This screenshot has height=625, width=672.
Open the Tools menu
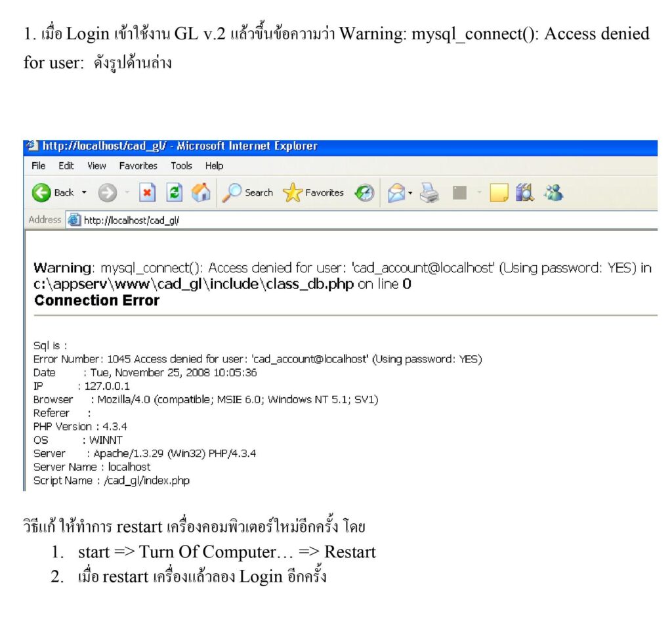point(181,165)
